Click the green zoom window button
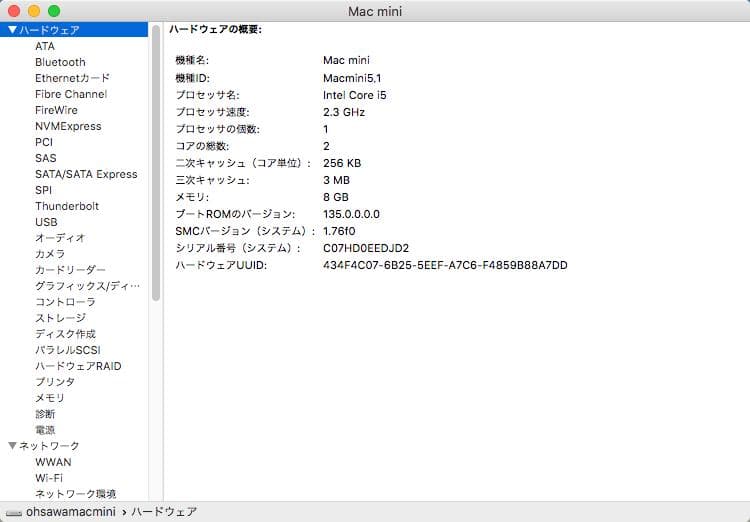Viewport: 750px width, 522px height. coord(54,10)
